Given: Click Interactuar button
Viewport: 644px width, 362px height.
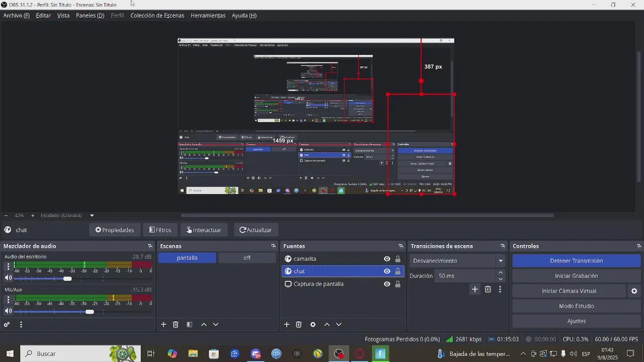Looking at the screenshot, I should pyautogui.click(x=204, y=230).
